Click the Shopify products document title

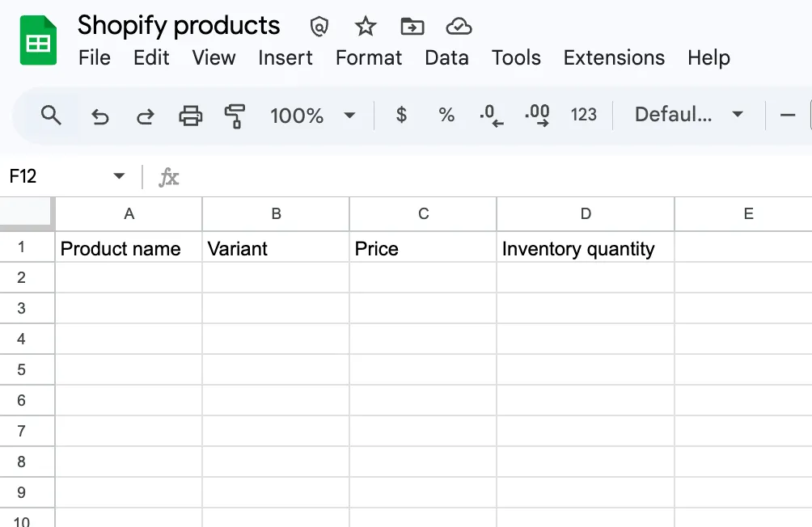pos(179,25)
